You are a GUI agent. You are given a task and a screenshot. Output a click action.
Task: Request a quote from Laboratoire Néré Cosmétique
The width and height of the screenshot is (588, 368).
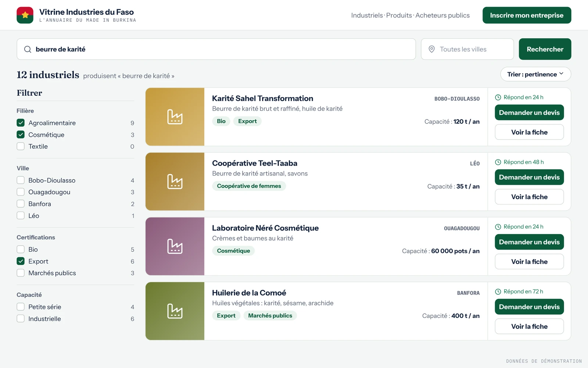529,242
